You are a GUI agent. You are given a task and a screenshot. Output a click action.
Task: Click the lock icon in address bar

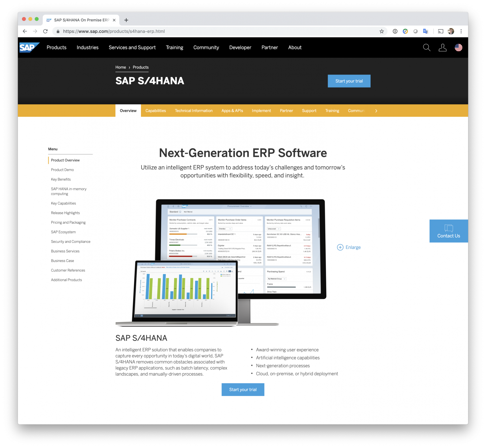(x=58, y=31)
